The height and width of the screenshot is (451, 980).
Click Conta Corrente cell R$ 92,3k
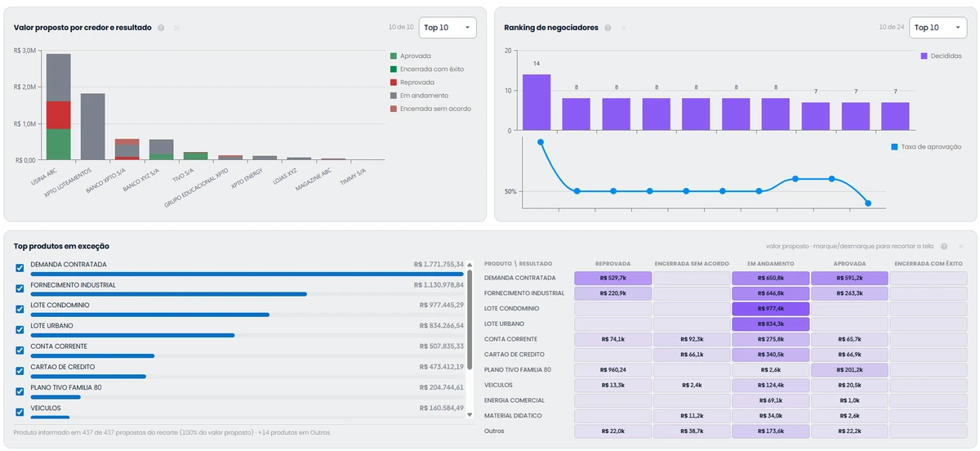(692, 339)
